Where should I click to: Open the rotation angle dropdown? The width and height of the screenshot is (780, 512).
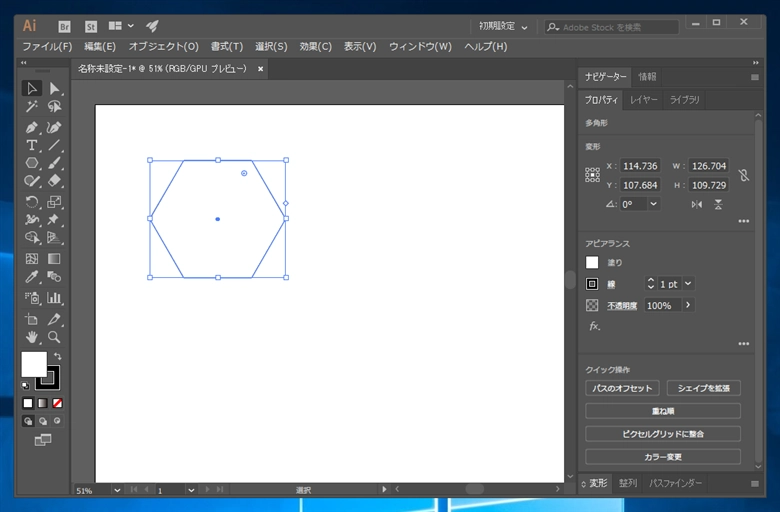[x=654, y=204]
